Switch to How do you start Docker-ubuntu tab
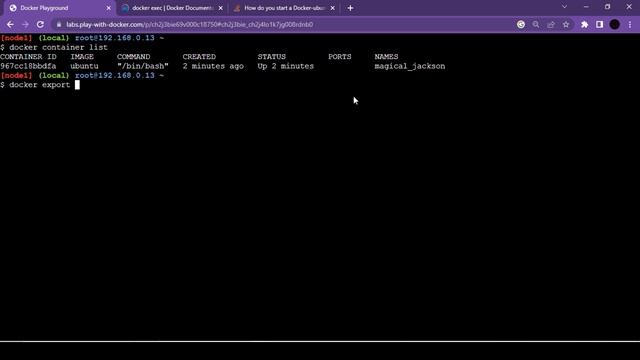The height and width of the screenshot is (360, 640). (x=284, y=8)
